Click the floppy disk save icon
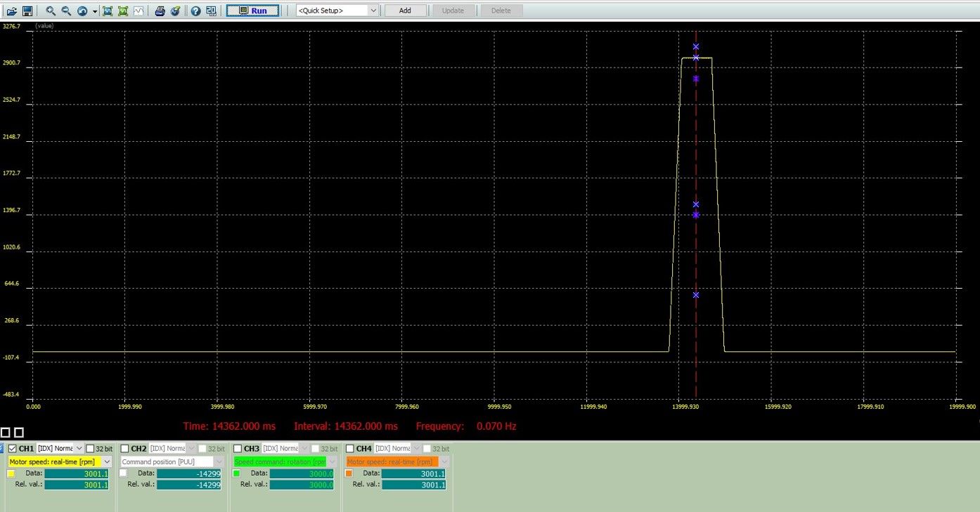Viewport: 980px width, 512px height. tap(27, 11)
